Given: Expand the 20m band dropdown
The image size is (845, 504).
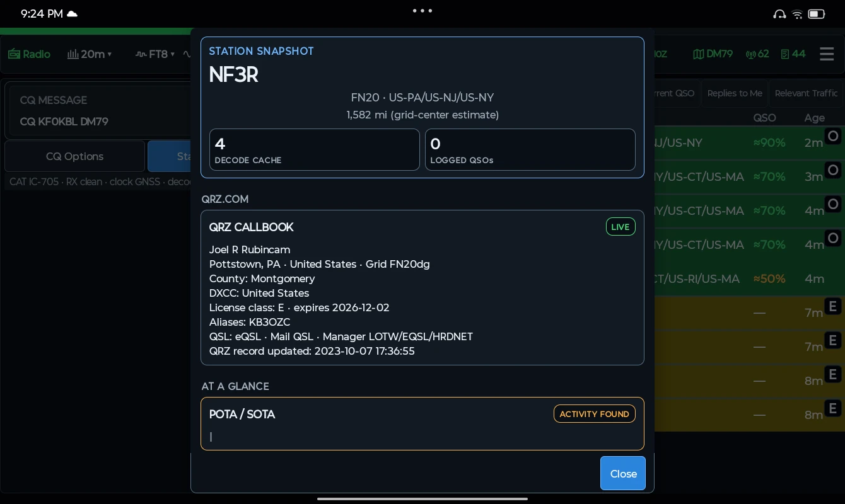Looking at the screenshot, I should click(90, 54).
